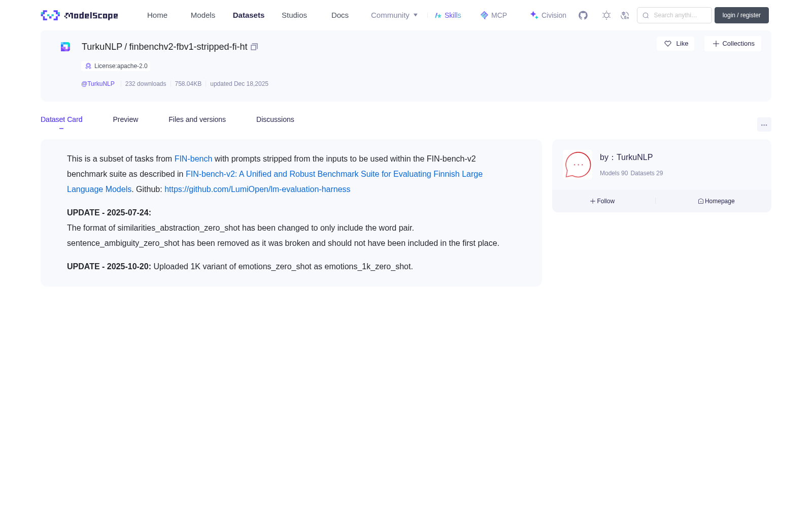812x508 pixels.
Task: Open the Docs navigation item
Action: [x=340, y=15]
